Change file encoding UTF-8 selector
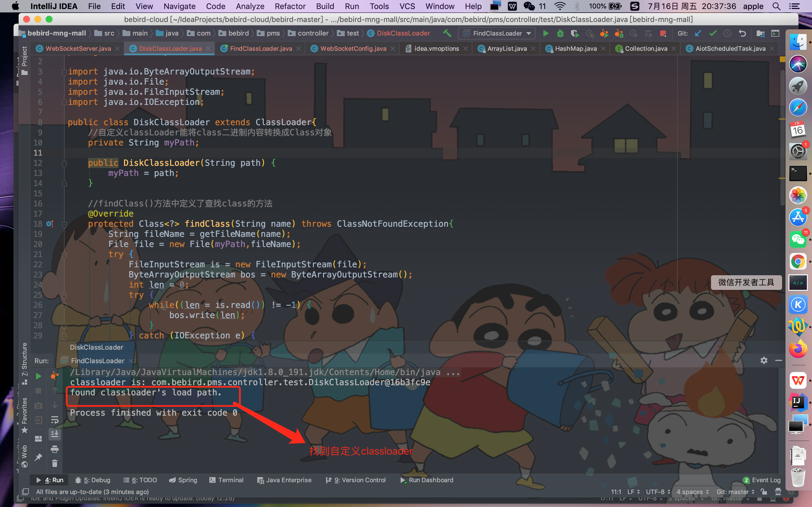The height and width of the screenshot is (507, 812). [658, 491]
